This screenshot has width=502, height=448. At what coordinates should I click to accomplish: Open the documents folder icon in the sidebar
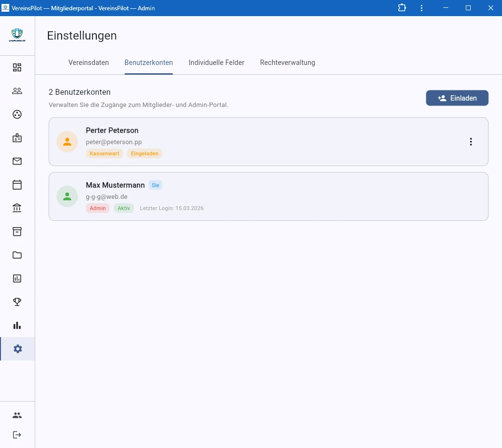coord(17,255)
